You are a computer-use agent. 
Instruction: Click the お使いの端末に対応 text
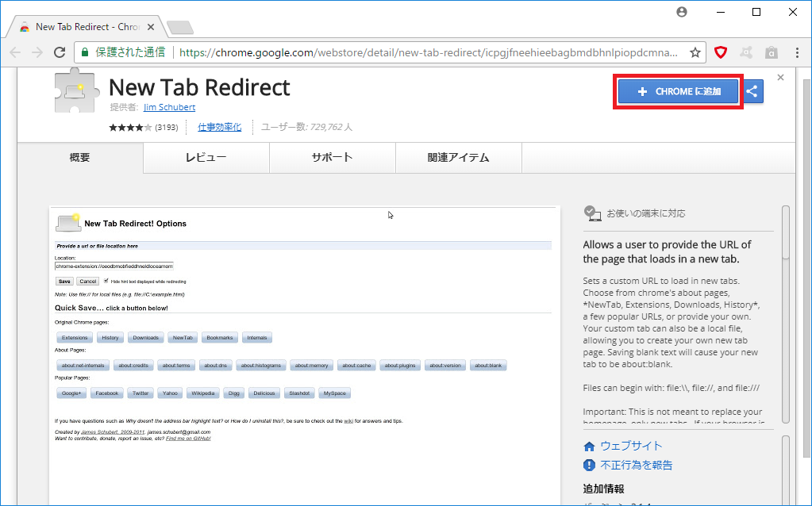[646, 213]
